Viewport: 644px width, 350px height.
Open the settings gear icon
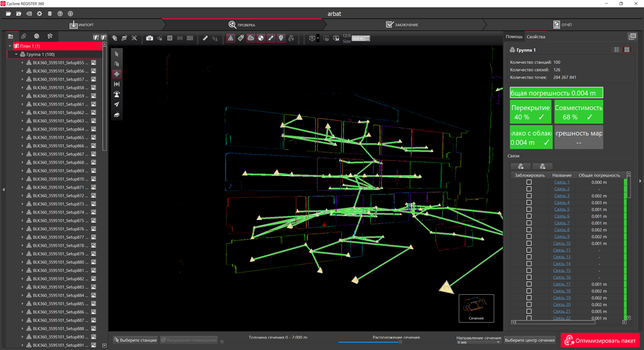[x=39, y=13]
